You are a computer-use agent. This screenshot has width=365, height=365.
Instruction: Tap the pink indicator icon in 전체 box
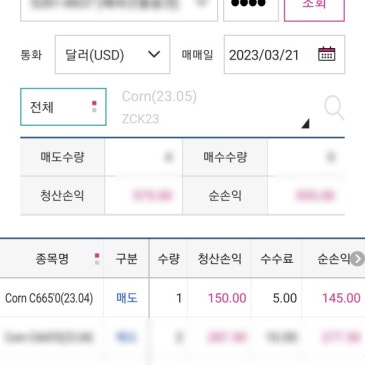click(94, 107)
